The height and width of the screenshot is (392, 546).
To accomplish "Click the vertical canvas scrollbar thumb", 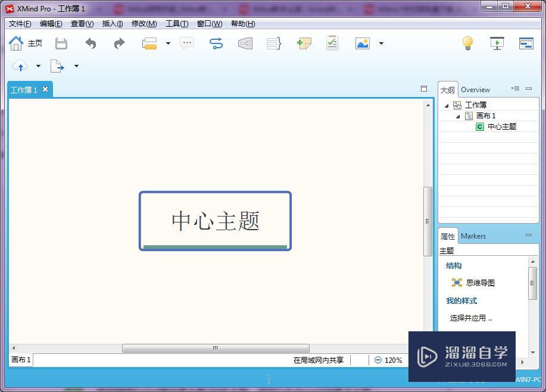I will 428,221.
